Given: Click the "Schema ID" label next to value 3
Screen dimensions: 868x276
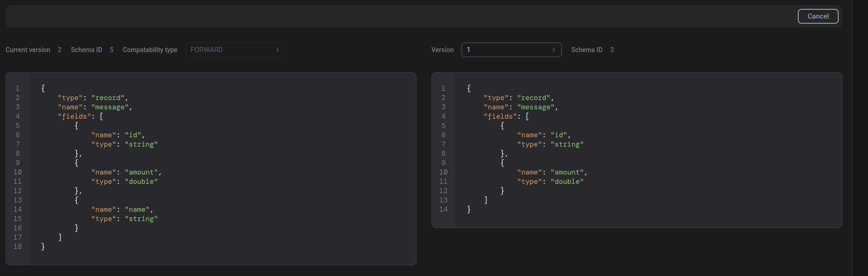Looking at the screenshot, I should [587, 50].
